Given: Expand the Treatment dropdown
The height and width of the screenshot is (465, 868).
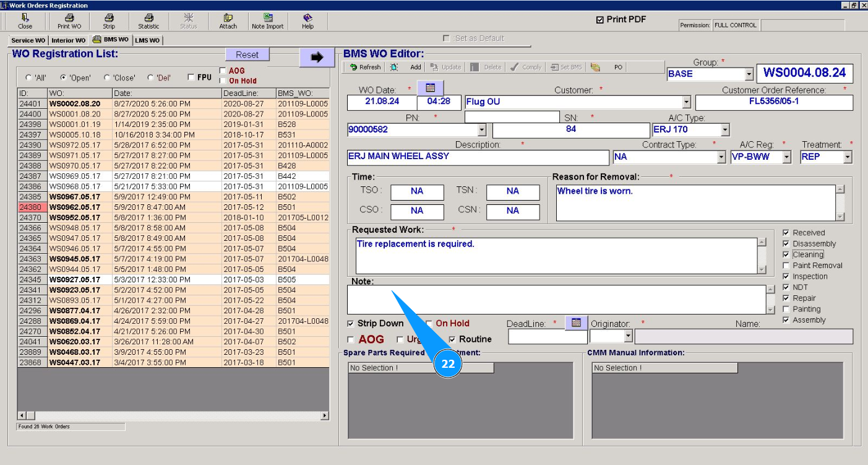Looking at the screenshot, I should point(847,157).
